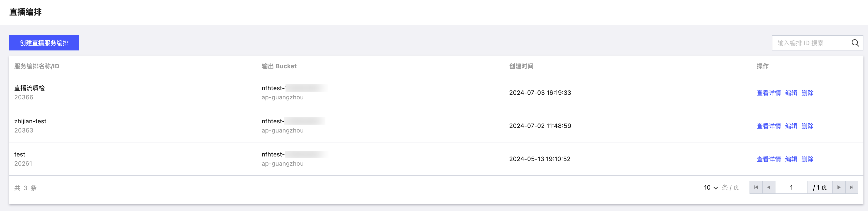The height and width of the screenshot is (211, 868).
Task: Click the 创建时间 column header
Action: click(521, 66)
